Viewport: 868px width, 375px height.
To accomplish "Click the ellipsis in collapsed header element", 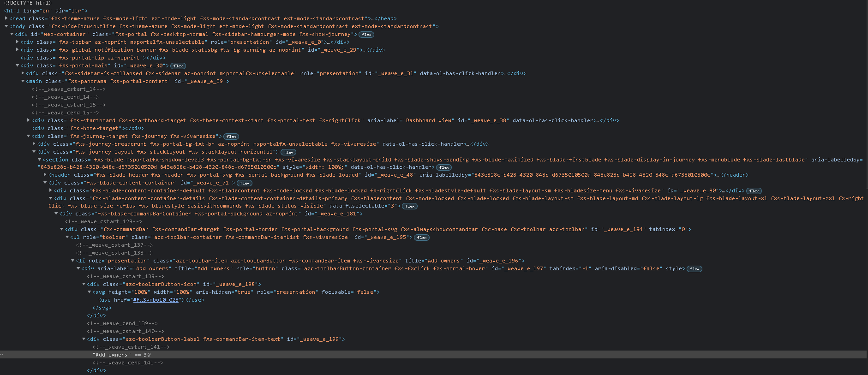I will 718,175.
